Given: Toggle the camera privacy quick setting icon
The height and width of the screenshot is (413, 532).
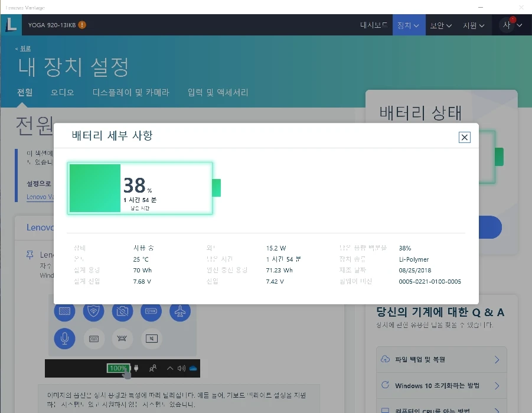Looking at the screenshot, I should point(122,311).
